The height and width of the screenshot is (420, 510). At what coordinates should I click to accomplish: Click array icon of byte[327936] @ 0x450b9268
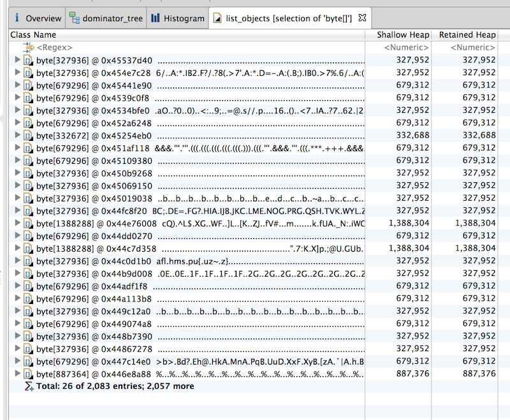click(x=28, y=173)
